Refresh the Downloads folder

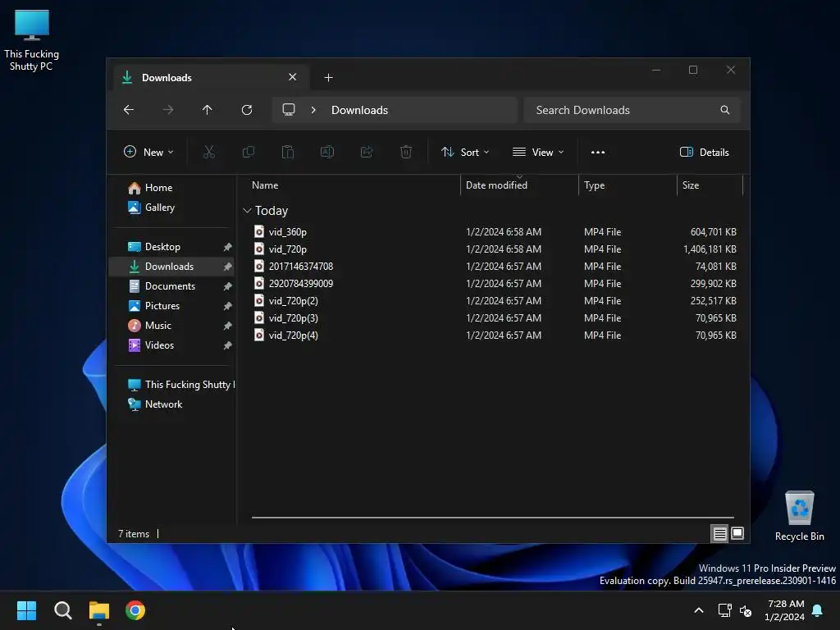coord(247,110)
